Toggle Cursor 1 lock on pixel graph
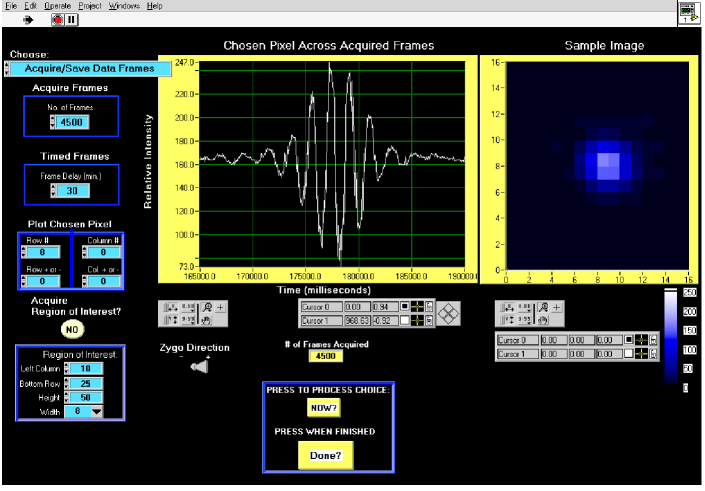This screenshot has width=705, height=491. coord(429,320)
